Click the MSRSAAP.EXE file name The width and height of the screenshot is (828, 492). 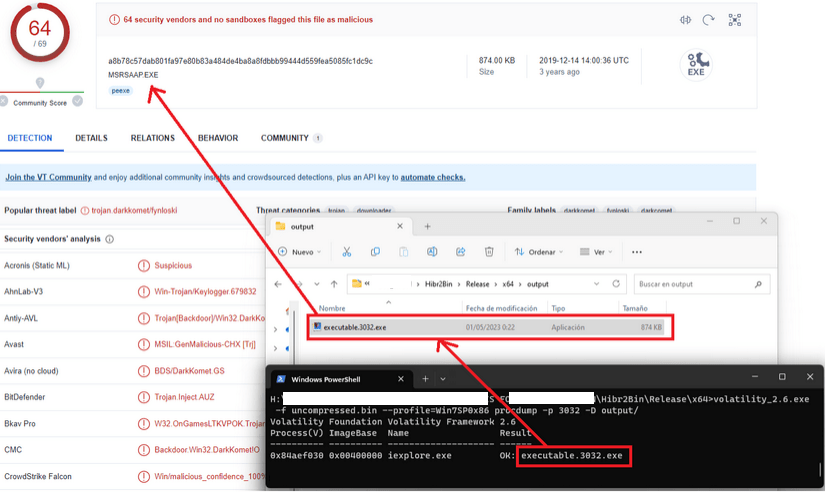point(133,75)
